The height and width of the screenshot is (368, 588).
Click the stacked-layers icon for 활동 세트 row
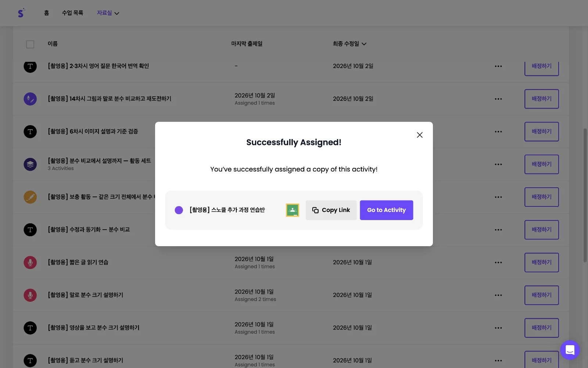click(x=30, y=164)
